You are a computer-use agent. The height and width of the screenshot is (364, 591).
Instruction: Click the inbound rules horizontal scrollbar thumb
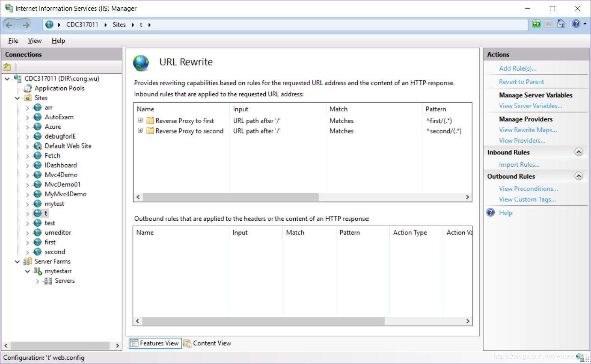coord(231,197)
